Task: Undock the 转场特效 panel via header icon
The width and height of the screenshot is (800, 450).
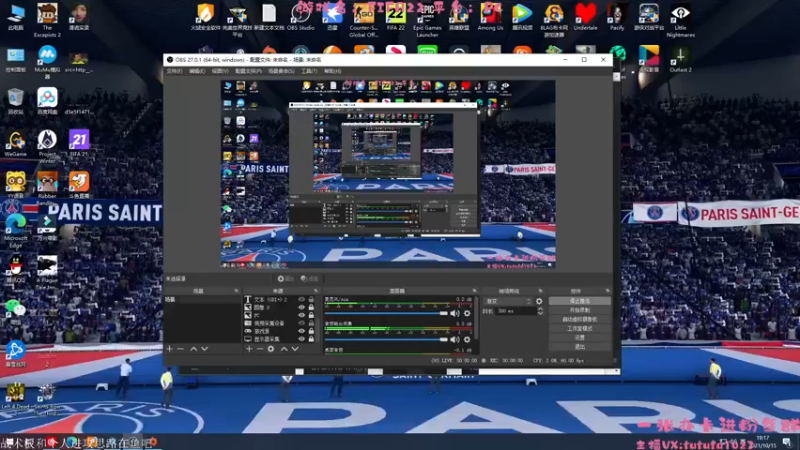Action: tap(540, 291)
